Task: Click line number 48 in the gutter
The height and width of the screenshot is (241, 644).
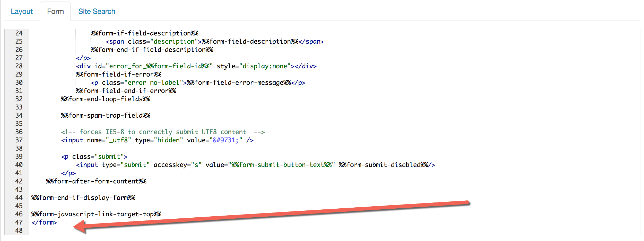Action: pyautogui.click(x=19, y=230)
